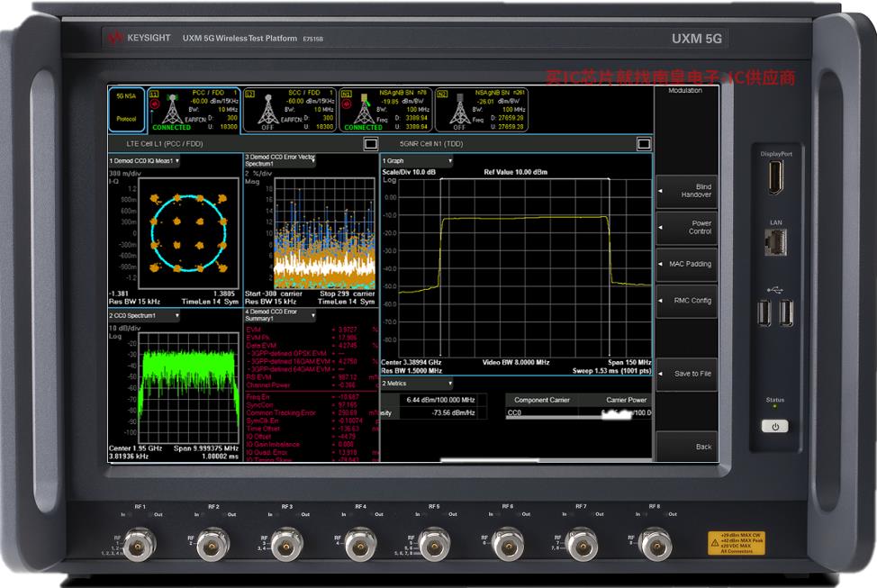Select the N2 NSA gNB n261 cell tab
The width and height of the screenshot is (877, 588).
pyautogui.click(x=482, y=110)
